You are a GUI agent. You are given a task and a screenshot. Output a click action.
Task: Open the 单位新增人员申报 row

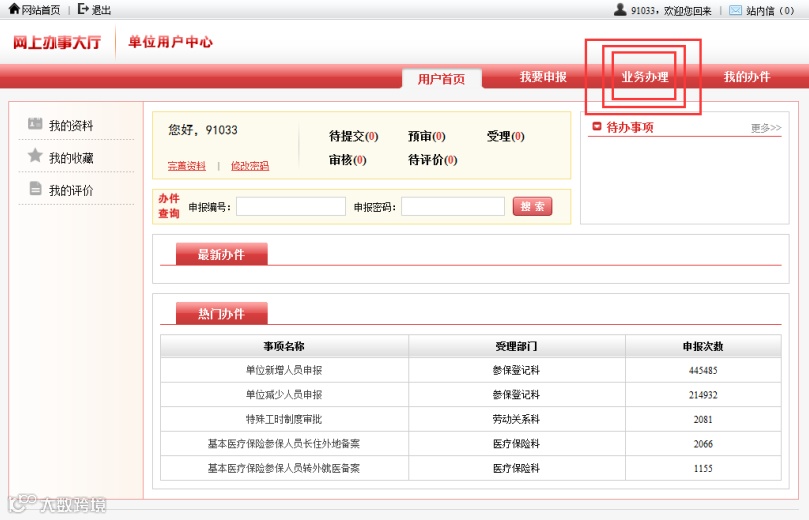point(284,370)
